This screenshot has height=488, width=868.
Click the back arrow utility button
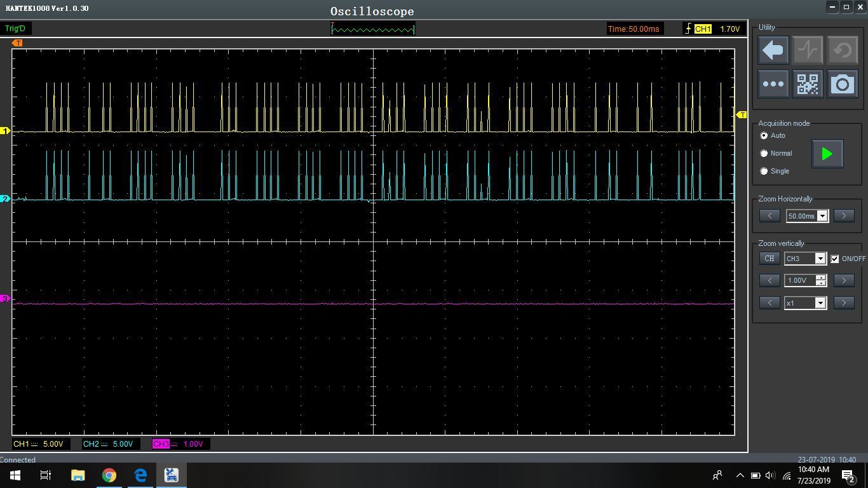click(x=773, y=50)
